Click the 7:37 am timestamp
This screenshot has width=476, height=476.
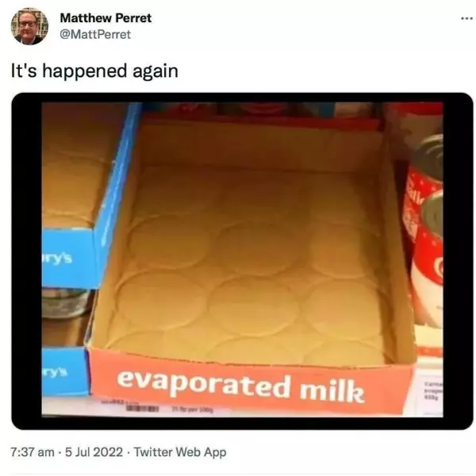click(33, 451)
